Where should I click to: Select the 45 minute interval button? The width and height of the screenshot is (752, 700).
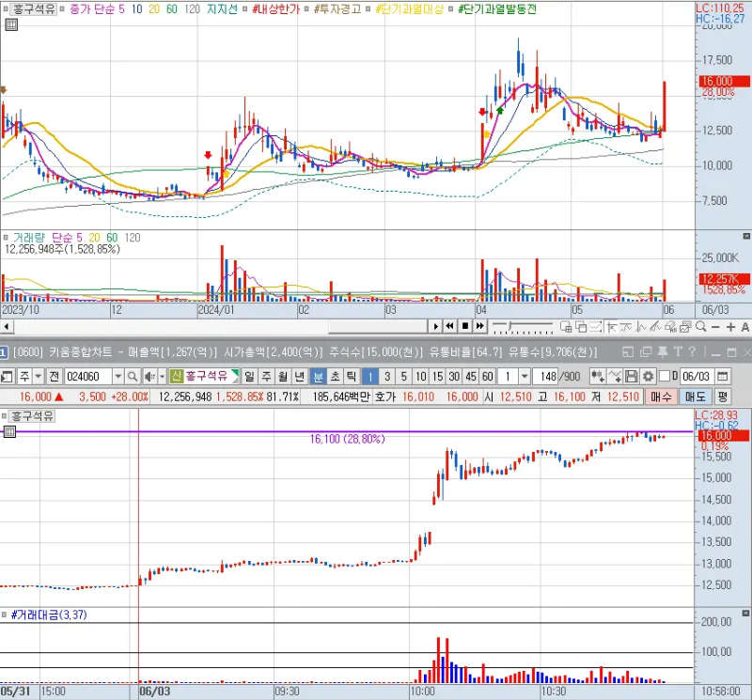[x=471, y=377]
